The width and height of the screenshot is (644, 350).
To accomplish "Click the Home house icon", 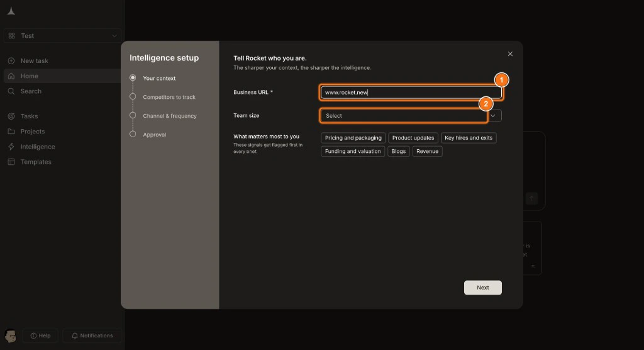I will [x=11, y=76].
